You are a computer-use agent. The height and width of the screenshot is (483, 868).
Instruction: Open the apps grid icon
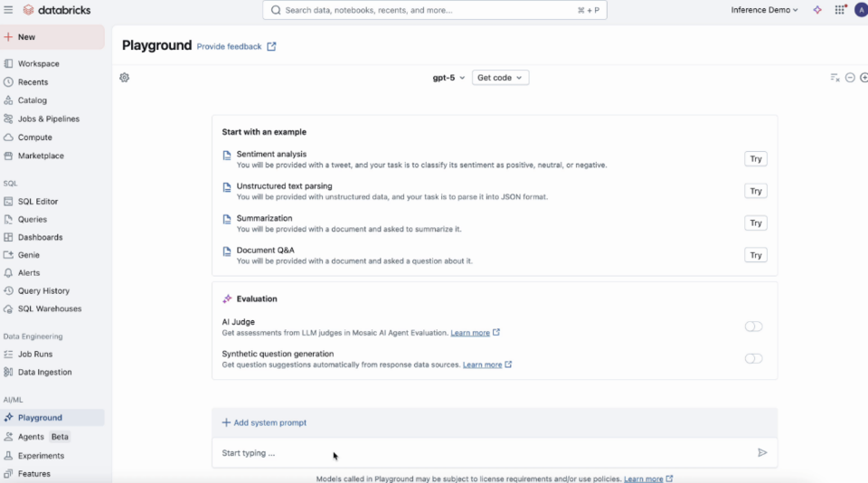pyautogui.click(x=840, y=10)
